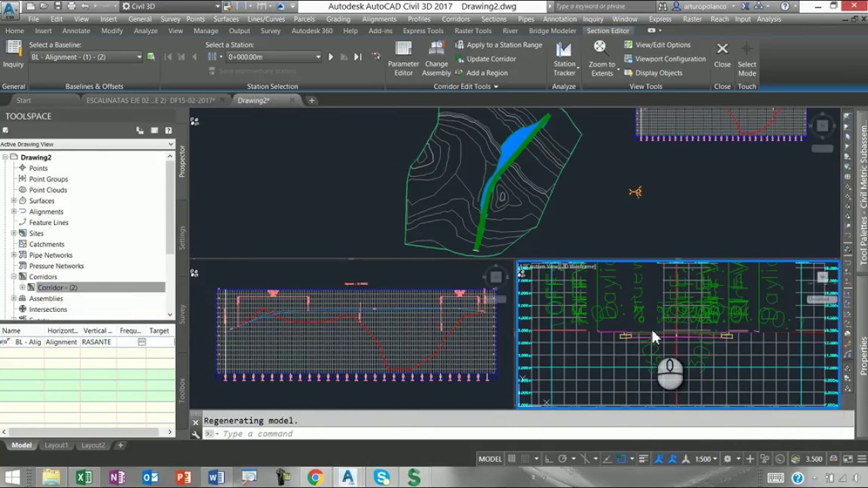This screenshot has height=488, width=868.
Task: Click Add a Region
Action: [481, 73]
